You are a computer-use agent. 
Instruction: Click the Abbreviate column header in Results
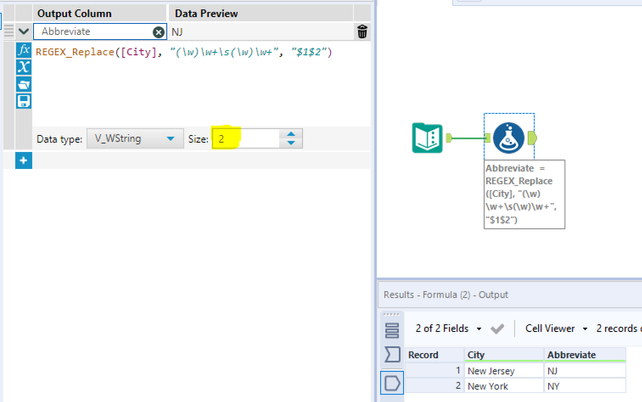tap(585, 355)
